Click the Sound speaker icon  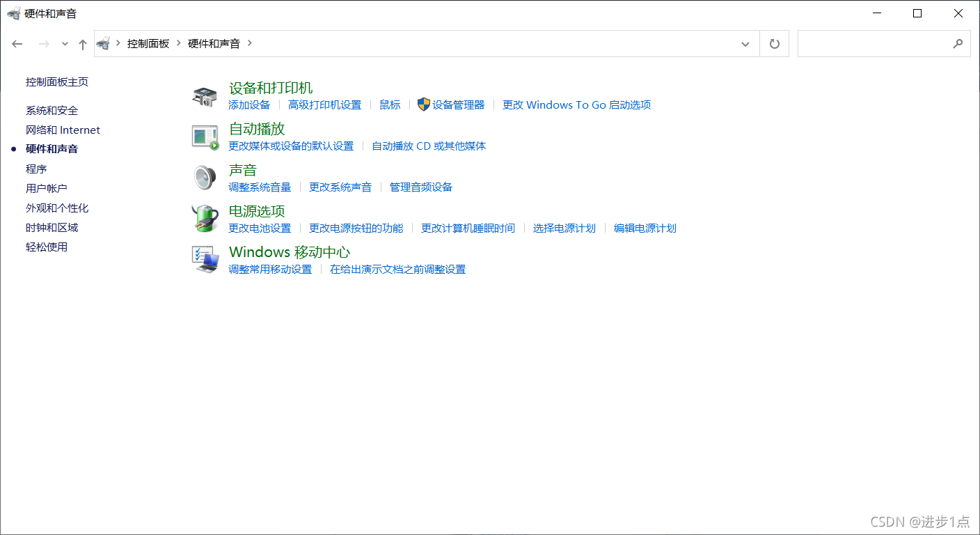(205, 178)
